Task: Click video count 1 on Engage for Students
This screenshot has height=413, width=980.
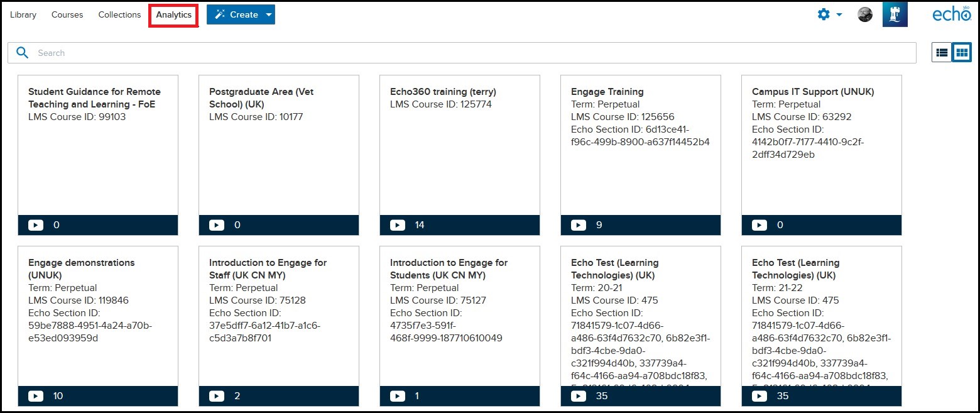Action: [417, 396]
